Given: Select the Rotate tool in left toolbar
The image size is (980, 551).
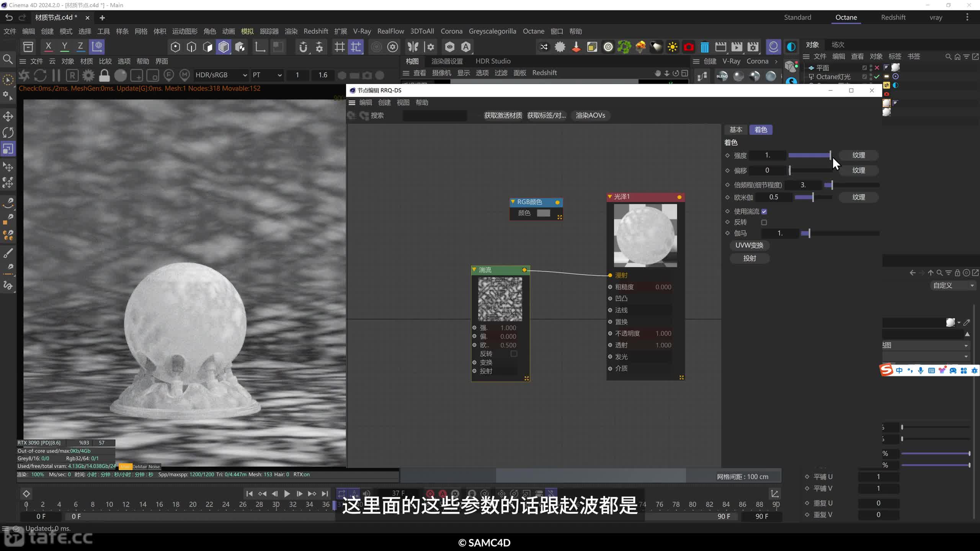Looking at the screenshot, I should 8,132.
